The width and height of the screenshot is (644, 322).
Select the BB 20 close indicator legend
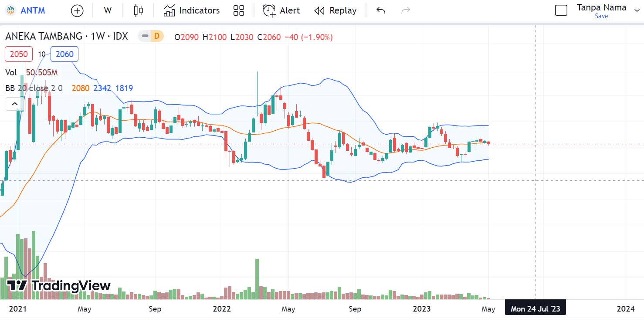[34, 88]
